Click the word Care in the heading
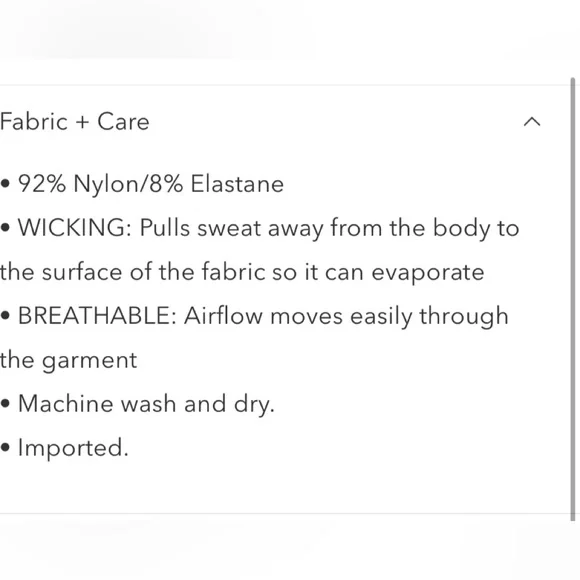580x580 pixels. (x=123, y=122)
